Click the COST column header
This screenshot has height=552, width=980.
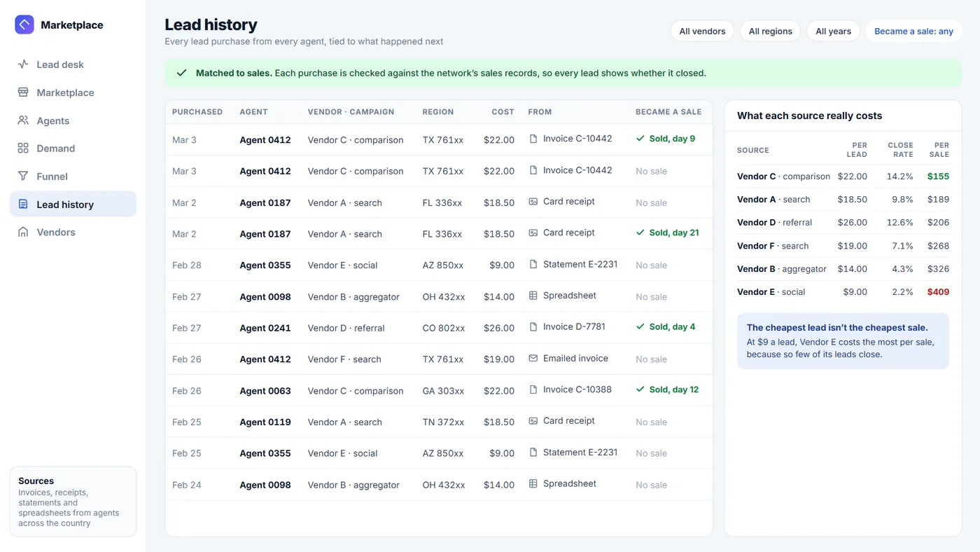pos(503,112)
